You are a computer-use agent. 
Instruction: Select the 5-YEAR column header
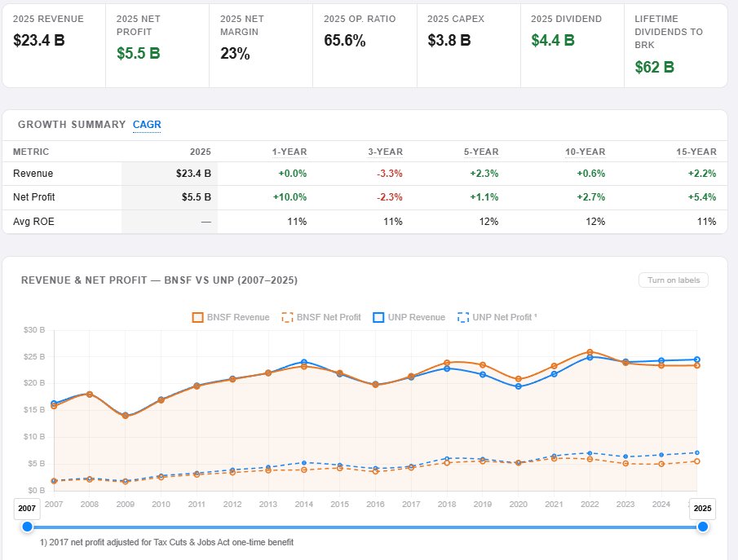pos(481,152)
